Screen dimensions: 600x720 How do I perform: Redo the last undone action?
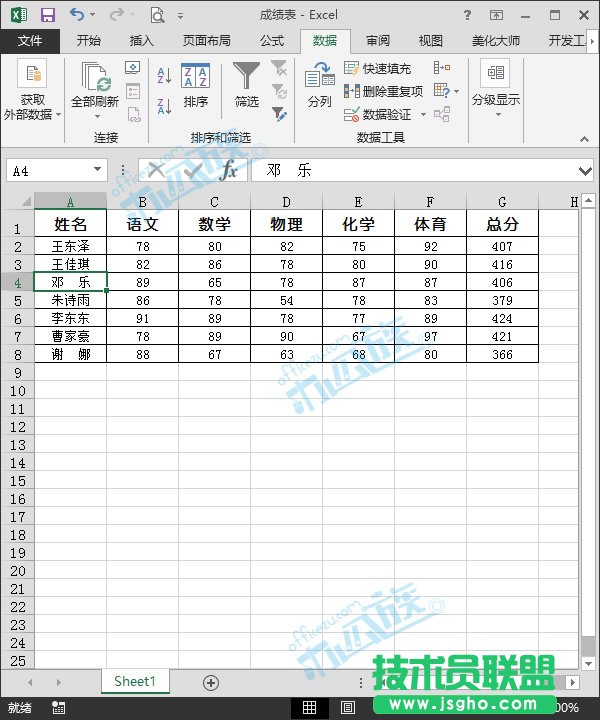pos(117,15)
